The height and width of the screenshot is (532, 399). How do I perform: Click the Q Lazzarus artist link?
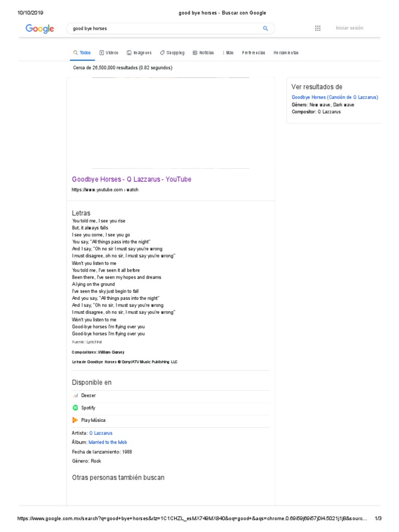101,433
